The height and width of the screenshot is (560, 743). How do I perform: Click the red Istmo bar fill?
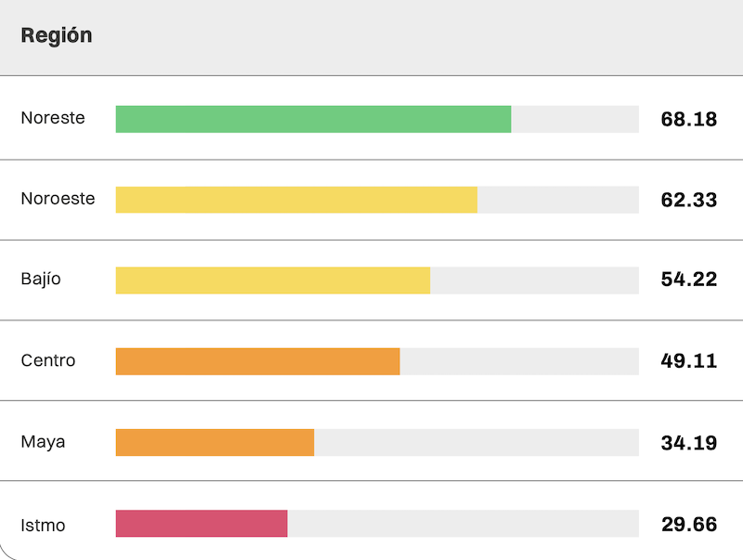(202, 524)
